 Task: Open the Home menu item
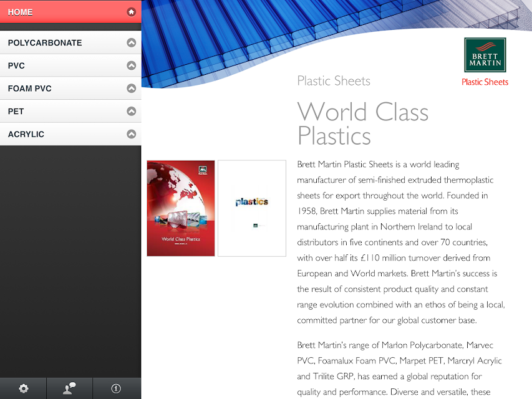point(70,12)
